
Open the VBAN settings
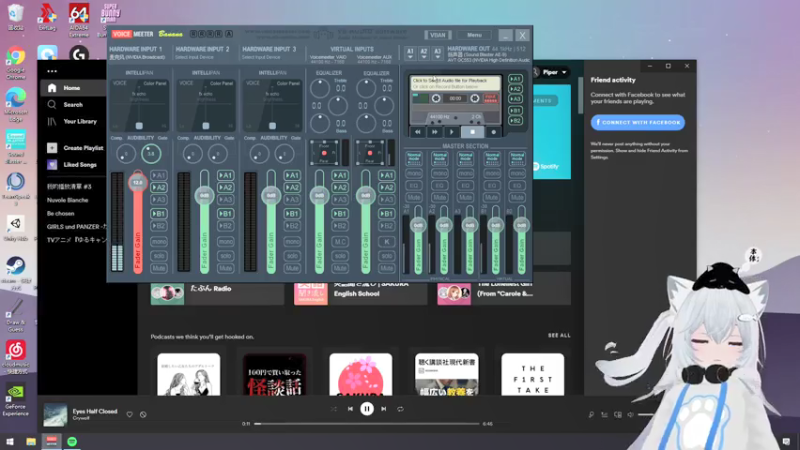pos(438,35)
